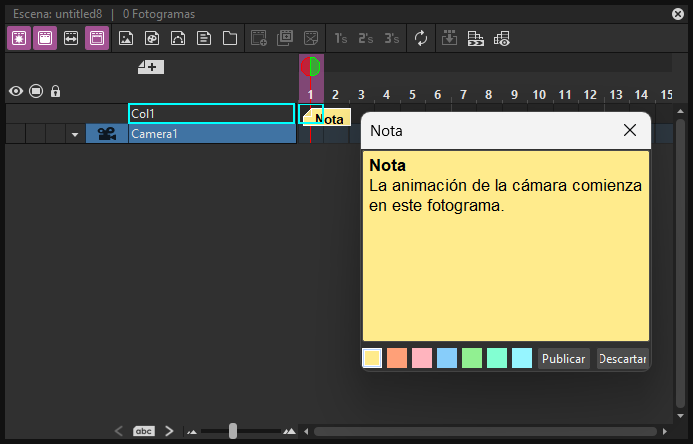
Task: Click the horizontal scrollbar right arrow
Action: click(x=665, y=431)
